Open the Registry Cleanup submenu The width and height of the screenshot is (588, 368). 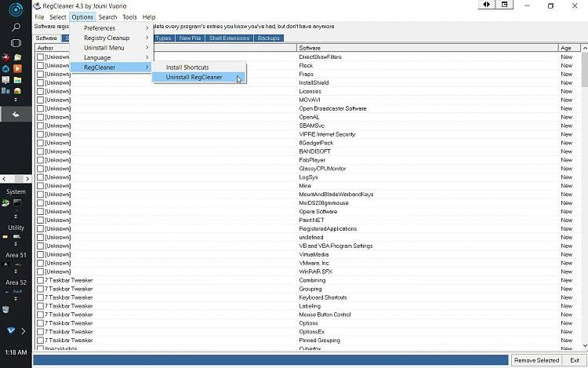[x=111, y=38]
